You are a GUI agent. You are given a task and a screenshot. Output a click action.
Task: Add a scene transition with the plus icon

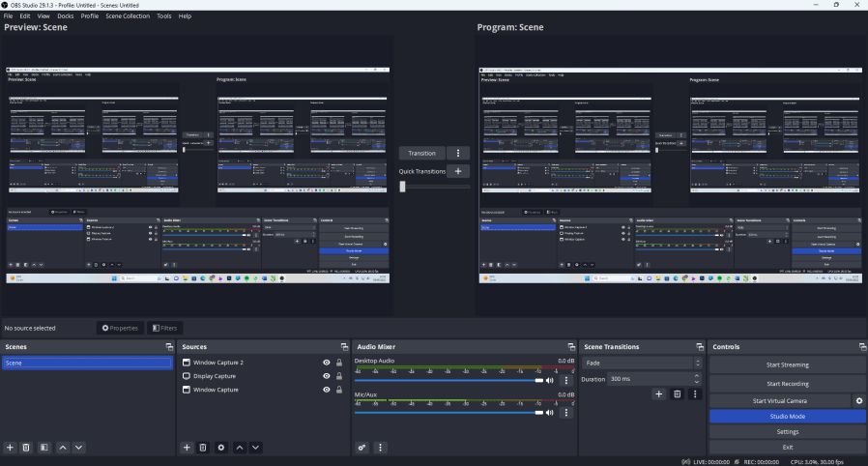tap(659, 394)
